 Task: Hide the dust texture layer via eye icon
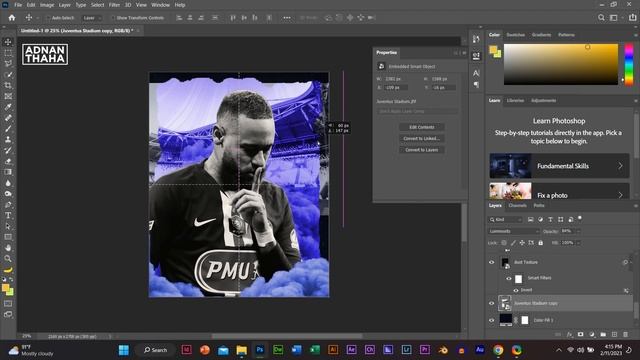pos(491,262)
